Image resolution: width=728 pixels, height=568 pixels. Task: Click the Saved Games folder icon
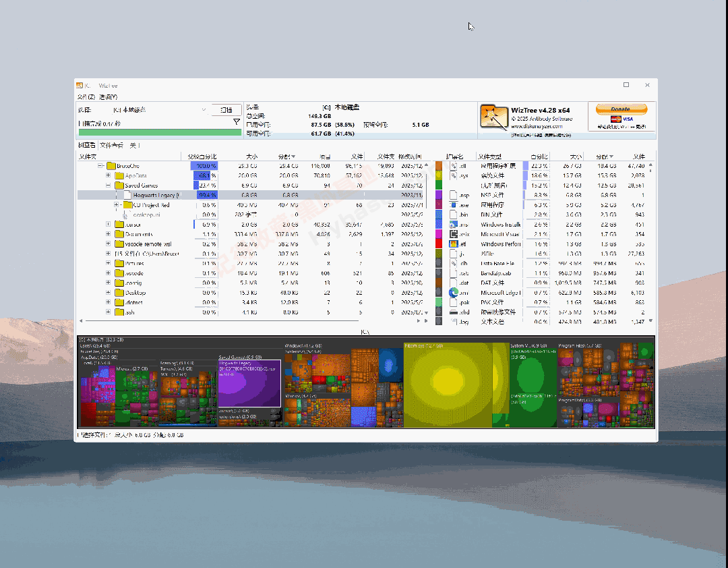pos(119,185)
